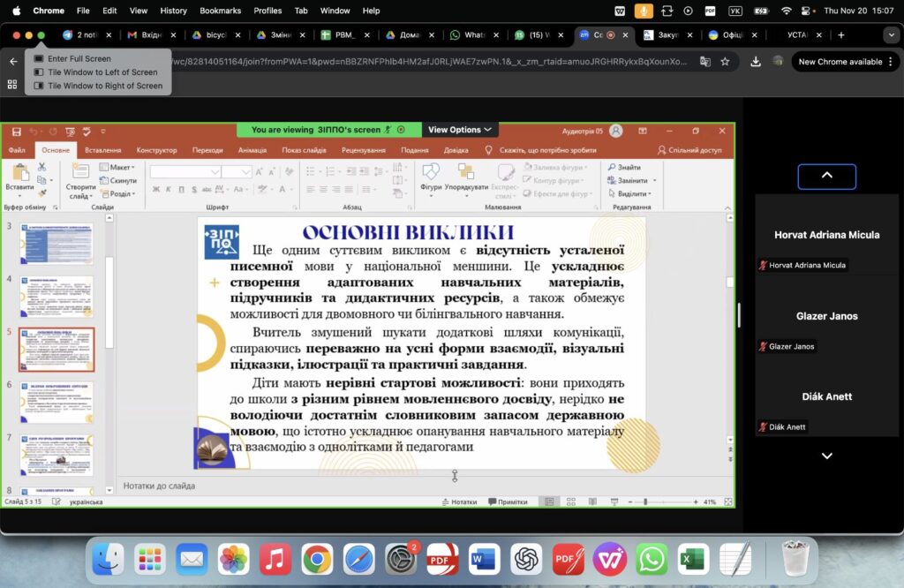The height and width of the screenshot is (588, 904).
Task: Open the ChatGPT app in the Dock
Action: pyautogui.click(x=526, y=559)
